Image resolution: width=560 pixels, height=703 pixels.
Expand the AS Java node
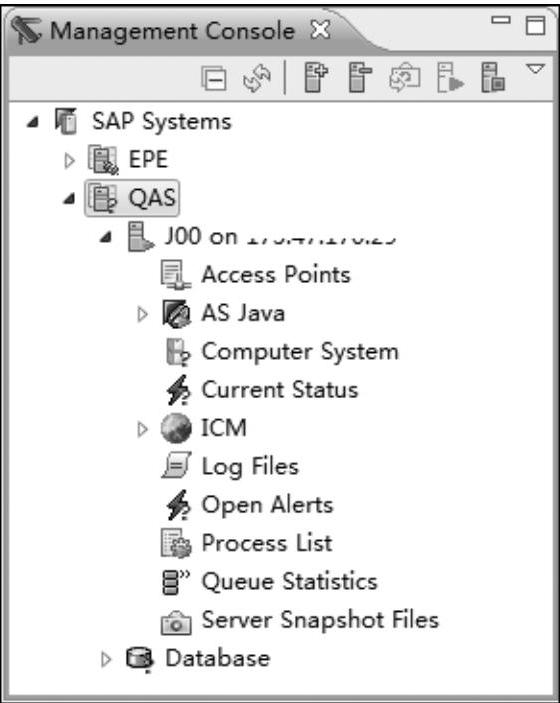coord(142,314)
